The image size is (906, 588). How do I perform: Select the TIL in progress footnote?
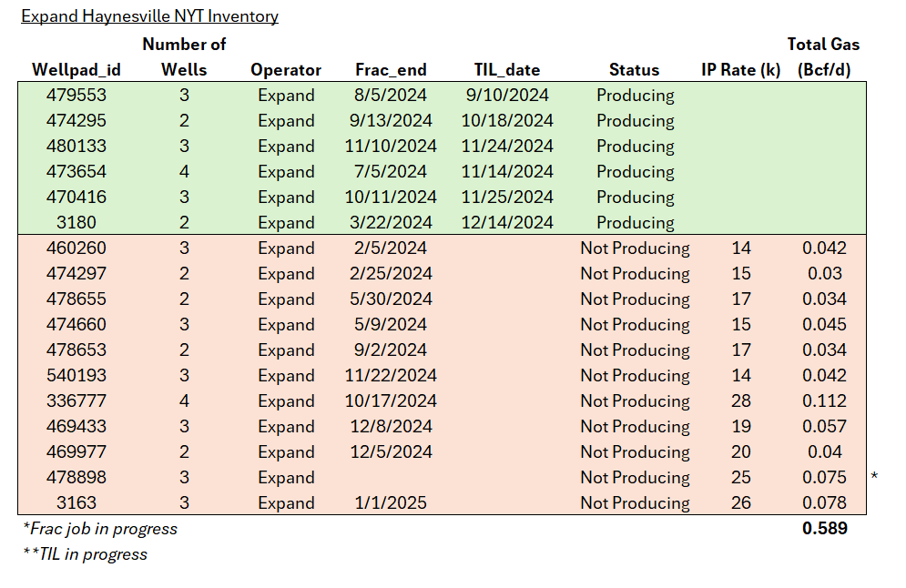click(85, 554)
